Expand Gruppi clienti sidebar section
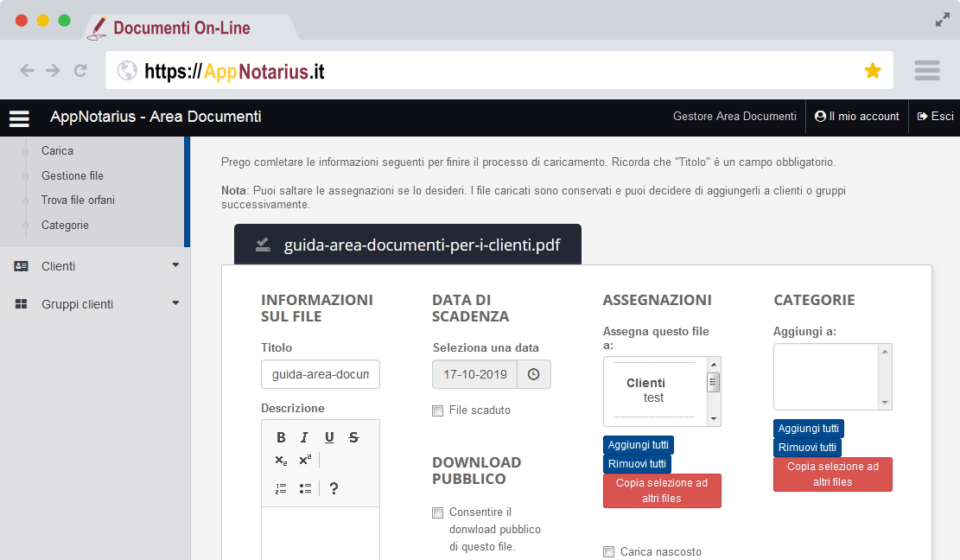This screenshot has height=560, width=960. point(95,304)
